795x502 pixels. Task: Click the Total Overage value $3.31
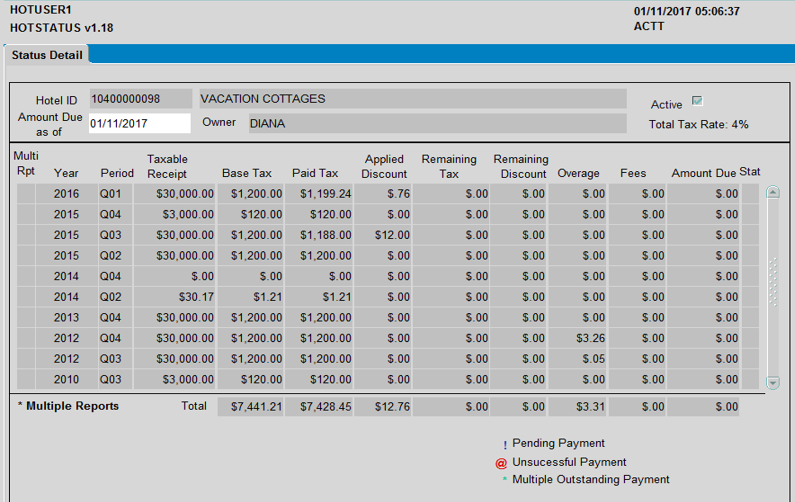(578, 407)
